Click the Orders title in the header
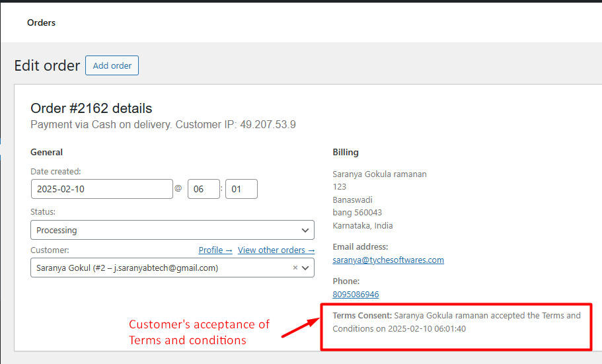The height and width of the screenshot is (364, 602). coord(41,22)
